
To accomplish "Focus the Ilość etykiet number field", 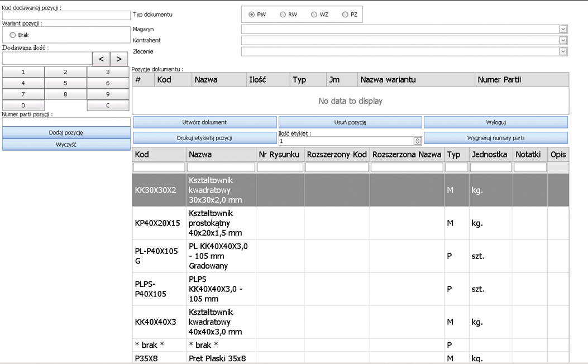I will 346,141.
